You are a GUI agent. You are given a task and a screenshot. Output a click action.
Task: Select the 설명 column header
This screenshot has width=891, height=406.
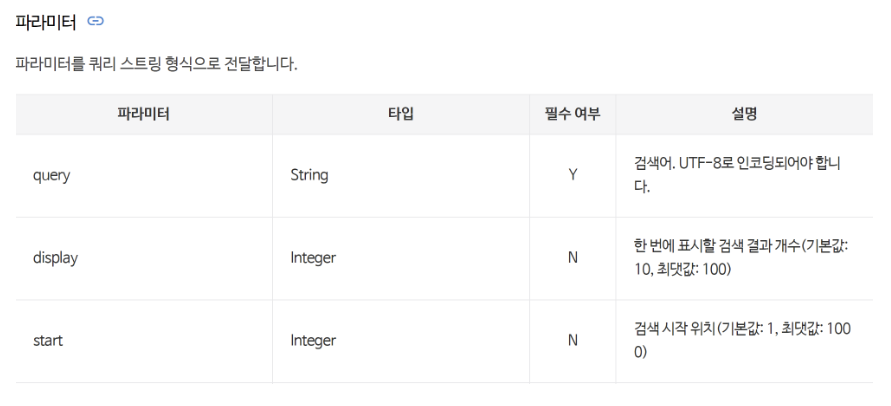[x=744, y=114]
